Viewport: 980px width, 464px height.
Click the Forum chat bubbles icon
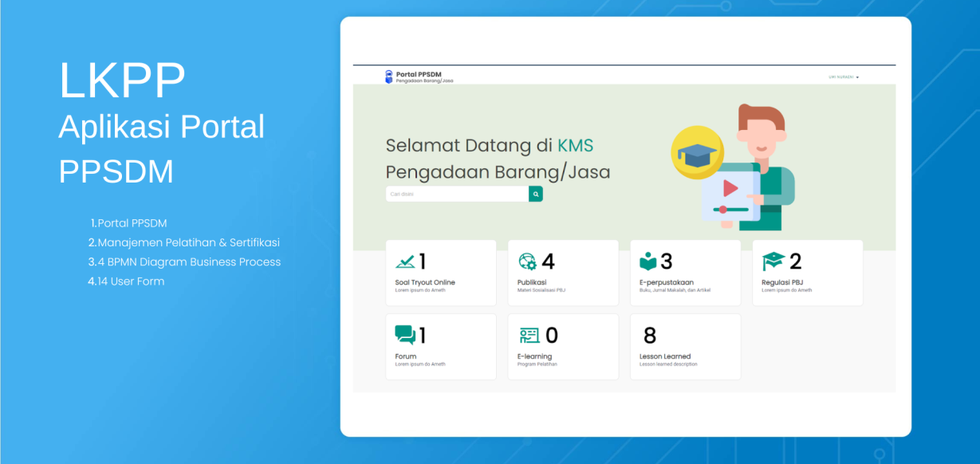pos(405,335)
